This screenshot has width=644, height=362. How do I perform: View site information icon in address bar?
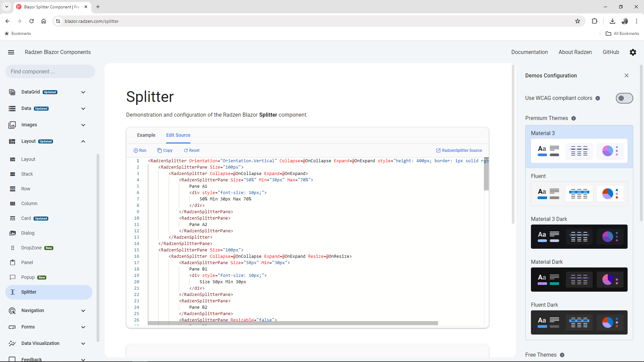[58, 21]
